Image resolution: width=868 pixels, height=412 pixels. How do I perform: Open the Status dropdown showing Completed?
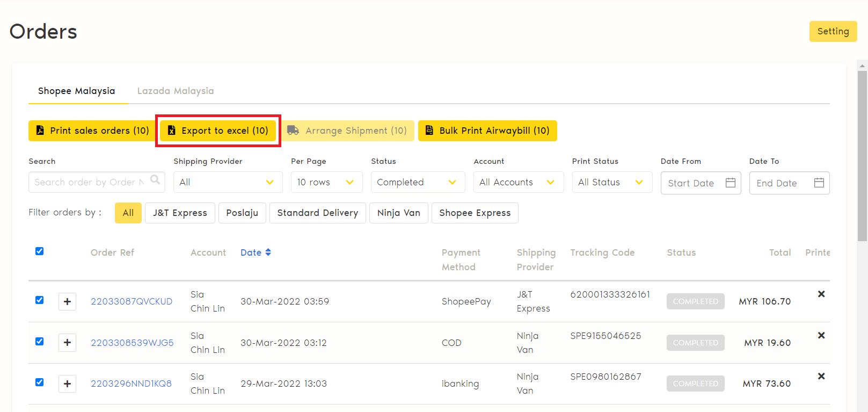417,182
